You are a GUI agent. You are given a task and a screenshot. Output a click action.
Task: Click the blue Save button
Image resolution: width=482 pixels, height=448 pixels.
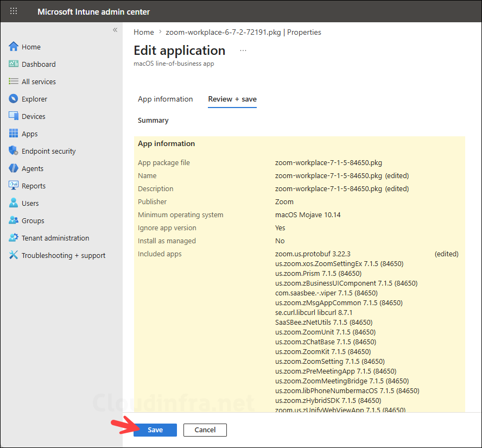(x=155, y=430)
